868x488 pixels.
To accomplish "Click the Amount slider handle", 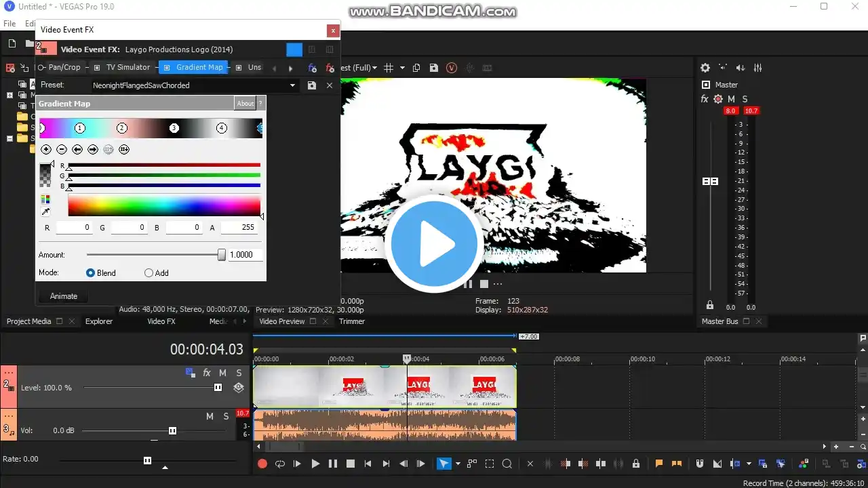I will click(x=222, y=255).
